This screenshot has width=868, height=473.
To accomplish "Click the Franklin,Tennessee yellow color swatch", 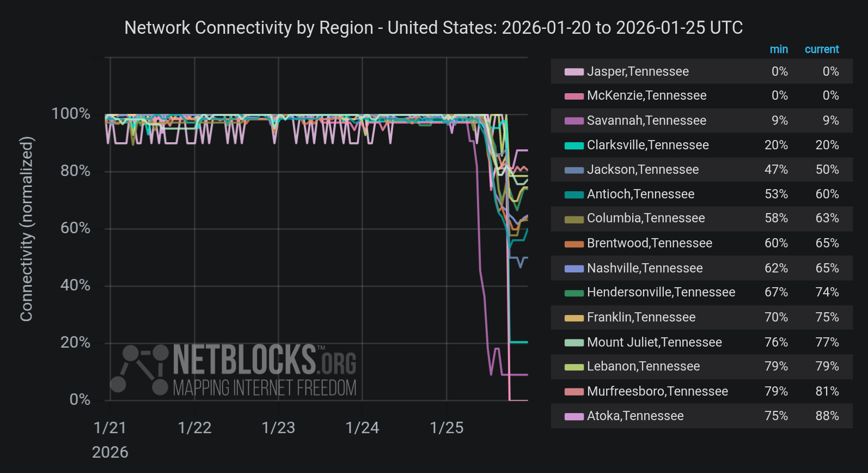I will (574, 318).
